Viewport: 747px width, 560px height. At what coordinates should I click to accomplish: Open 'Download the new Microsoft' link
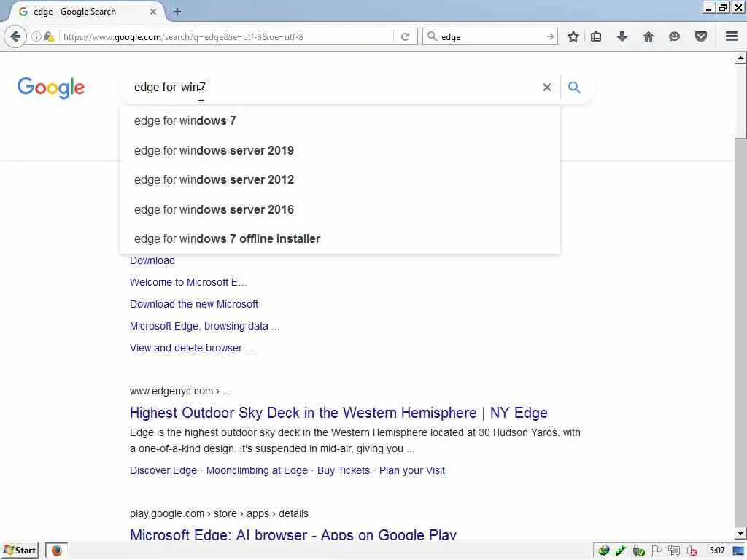(x=194, y=304)
